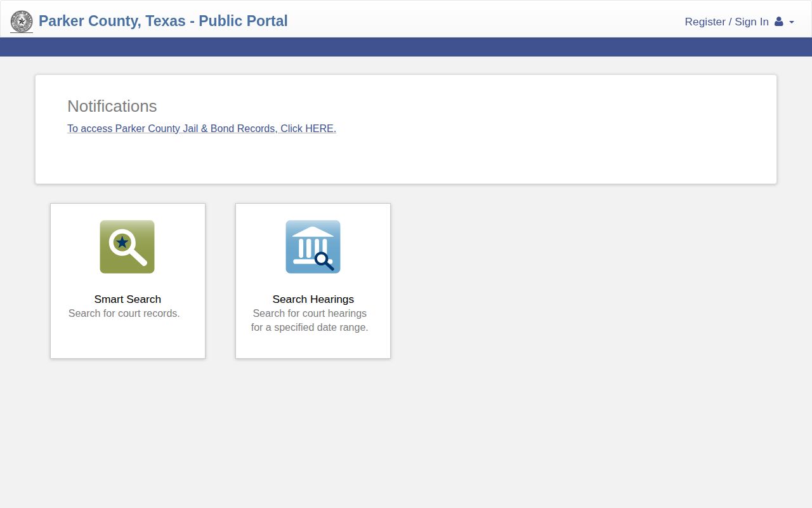Click 'Search for court records.' description
This screenshot has width=812, height=508.
pos(124,313)
